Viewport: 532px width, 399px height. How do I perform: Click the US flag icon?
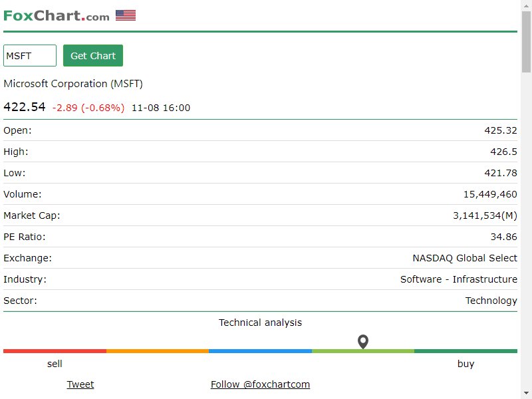click(126, 15)
